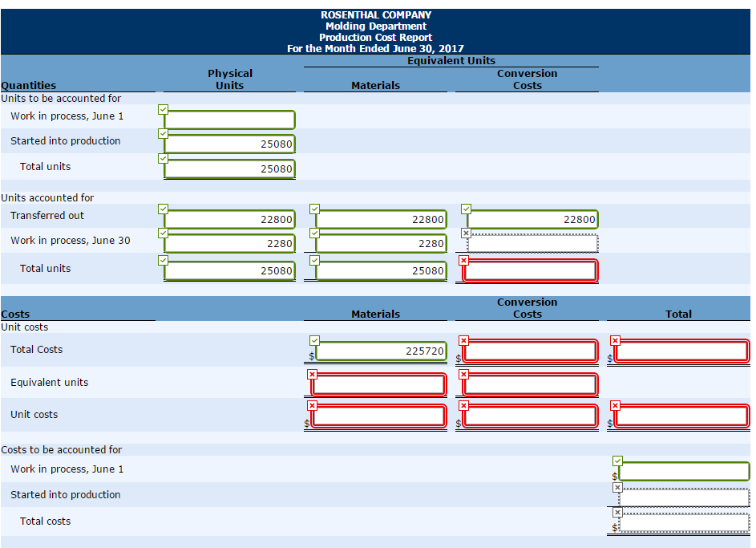Image resolution: width=756 pixels, height=548 pixels.
Task: Click the Transferred out materials field showing 22800
Action: (x=382, y=219)
